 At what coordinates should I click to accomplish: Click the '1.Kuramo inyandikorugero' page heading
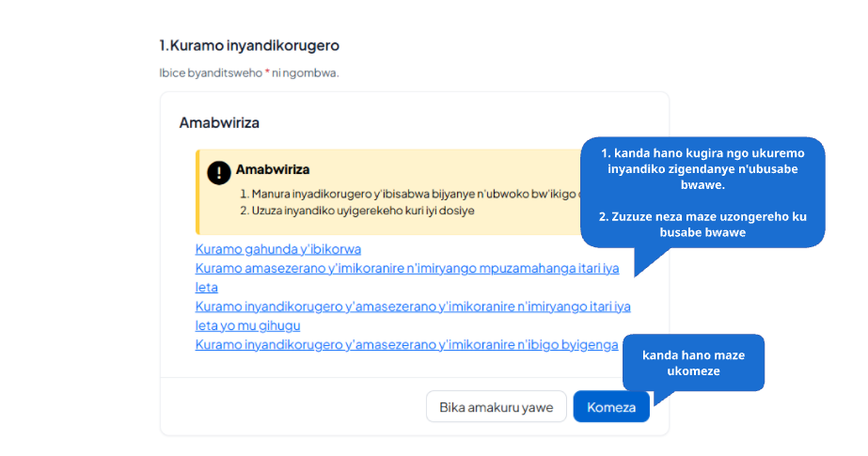point(249,45)
